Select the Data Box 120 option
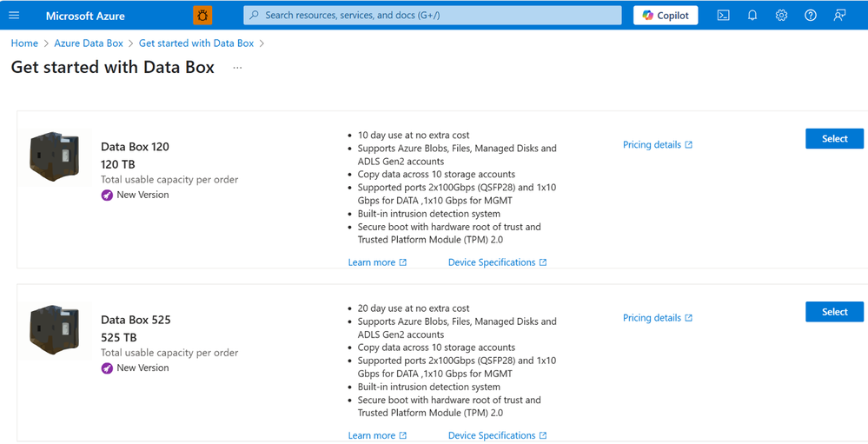Image resolution: width=868 pixels, height=444 pixels. [834, 138]
